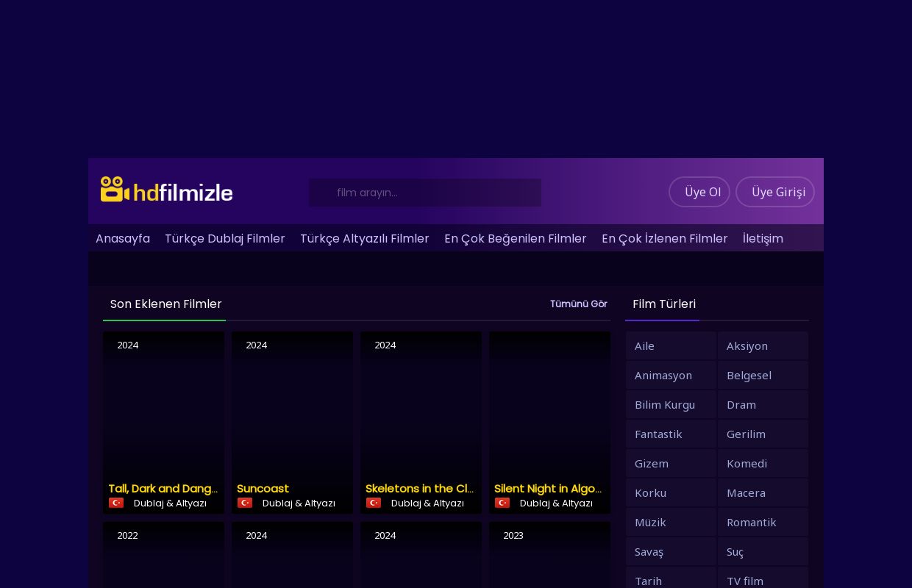Click the Tümünü Gör link
912x588 pixels.
tap(579, 304)
